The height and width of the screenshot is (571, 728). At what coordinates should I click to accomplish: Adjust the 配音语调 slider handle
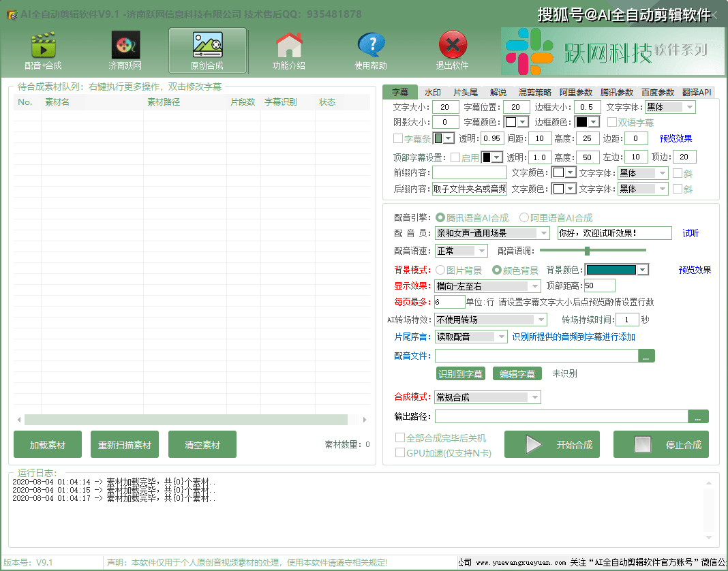tap(588, 251)
